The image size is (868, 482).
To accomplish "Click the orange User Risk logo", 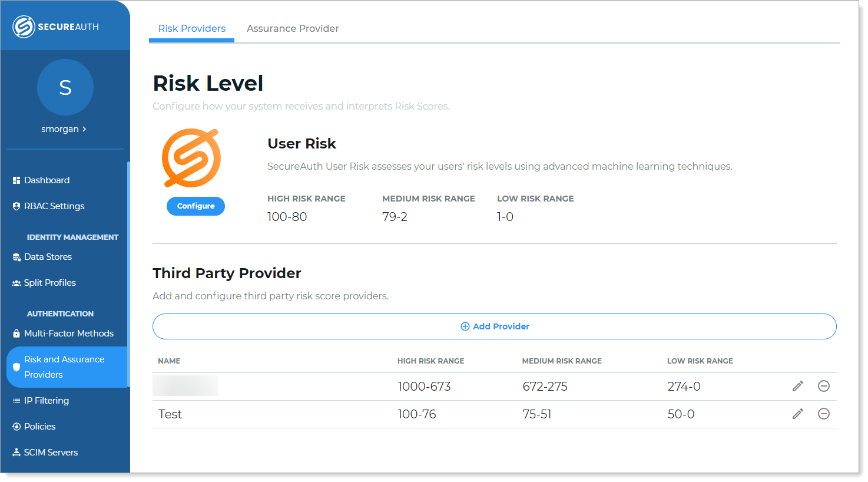I will (x=191, y=158).
